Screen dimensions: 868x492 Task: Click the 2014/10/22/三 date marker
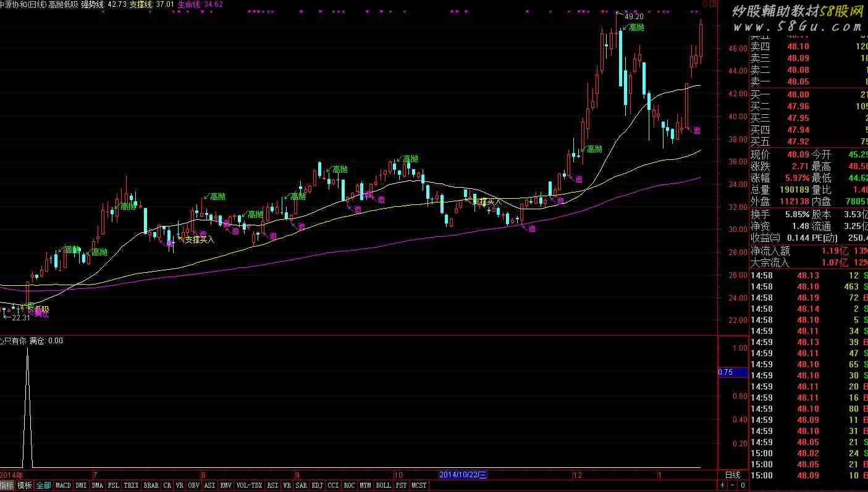(463, 475)
